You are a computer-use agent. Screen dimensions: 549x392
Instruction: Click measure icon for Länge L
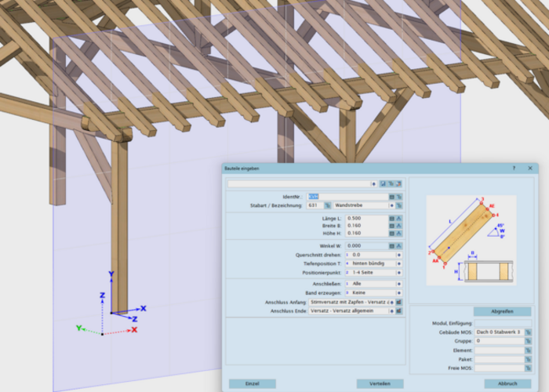pos(398,219)
